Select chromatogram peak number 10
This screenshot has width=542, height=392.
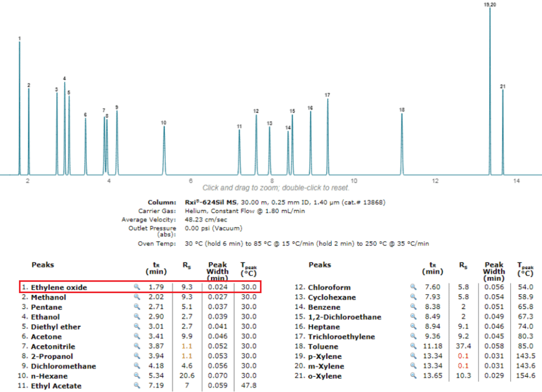(x=164, y=151)
